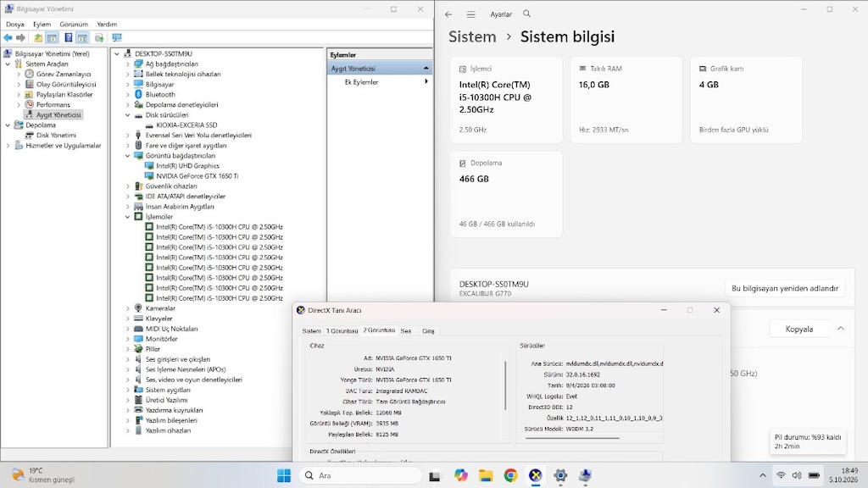
Task: Select Olay Görüntüleyicisi in the left tree
Action: click(x=66, y=85)
